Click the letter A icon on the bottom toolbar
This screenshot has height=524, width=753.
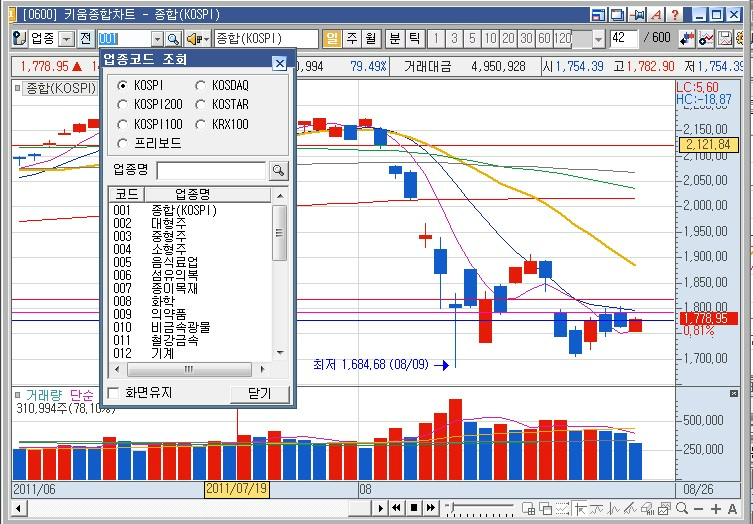point(732,509)
